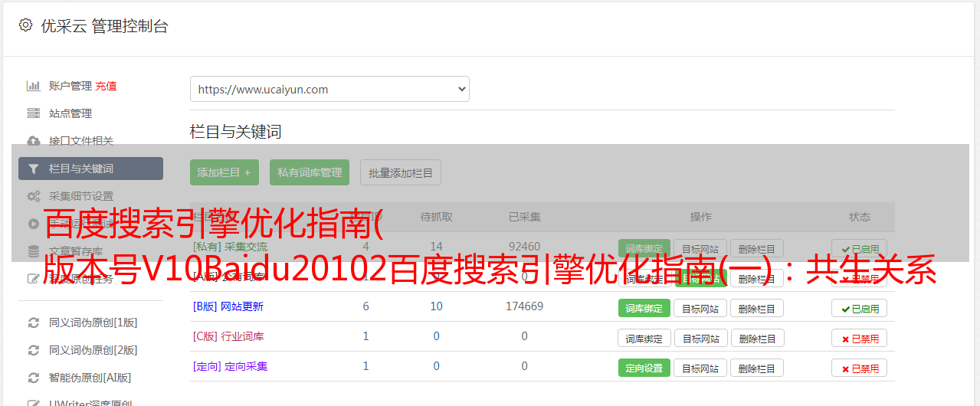
Task: Toggle 已启用 status for 网站更新 row
Action: pyautogui.click(x=860, y=309)
